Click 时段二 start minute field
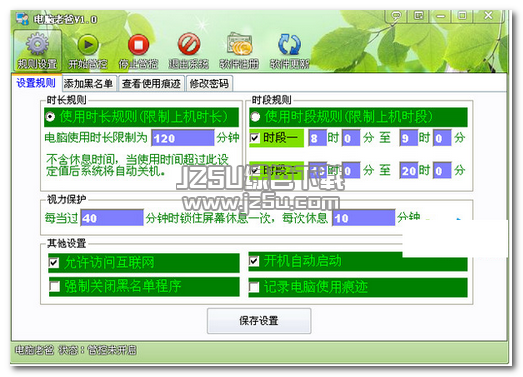The width and height of the screenshot is (523, 377). pos(351,170)
